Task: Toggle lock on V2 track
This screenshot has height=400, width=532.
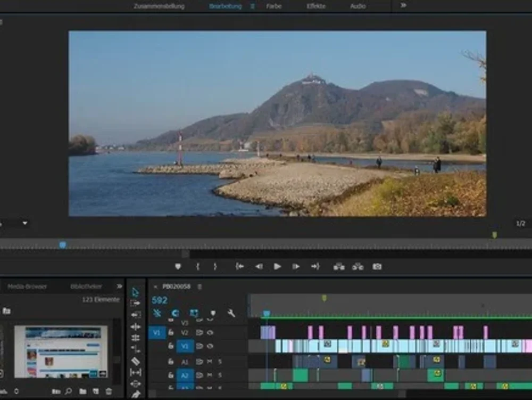Action: (171, 332)
